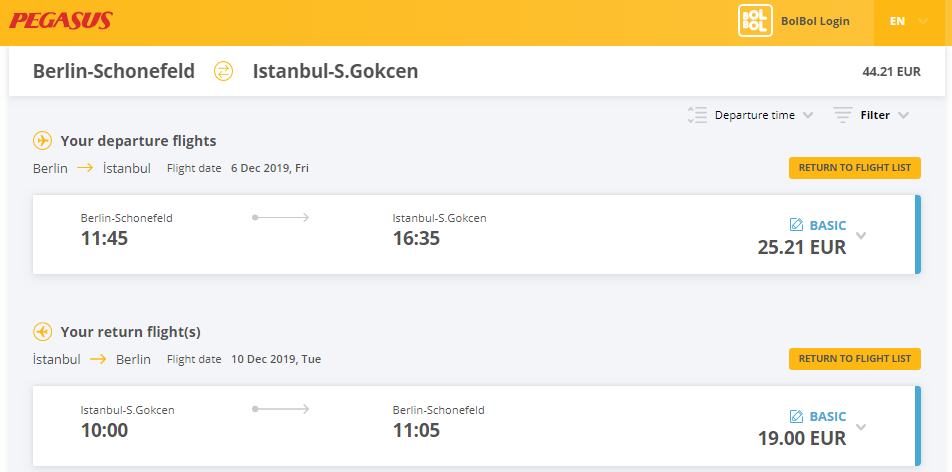Viewport: 952px width, 472px height.
Task: Open the Filter dropdown
Action: 885,115
